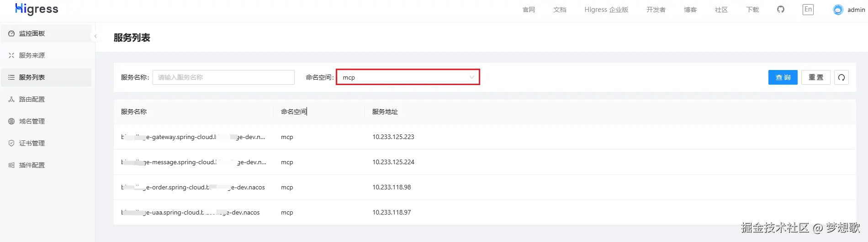This screenshot has width=868, height=242.
Task: Click the 证书管理 shield icon
Action: [11, 143]
